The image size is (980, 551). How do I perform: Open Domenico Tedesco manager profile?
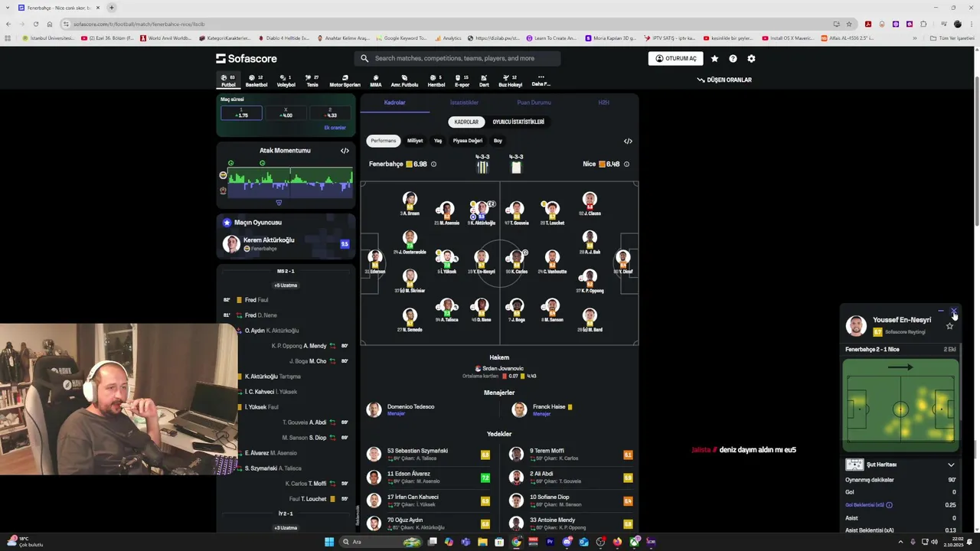point(400,409)
